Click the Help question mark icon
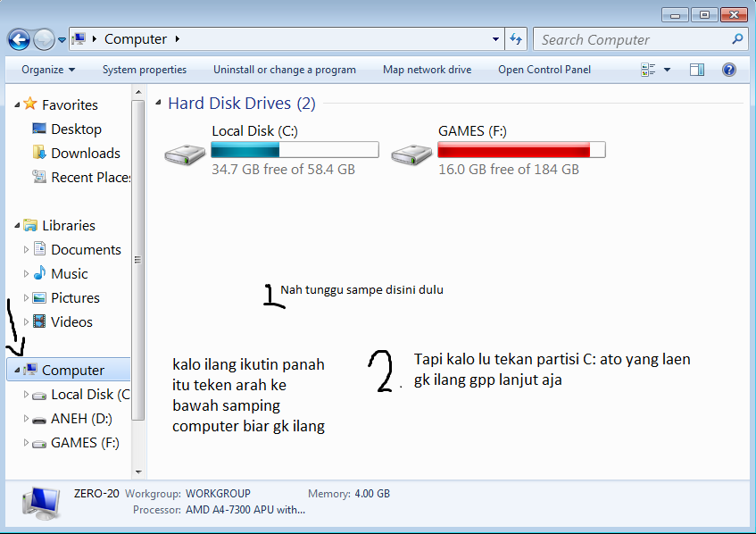This screenshot has height=534, width=756. [729, 69]
